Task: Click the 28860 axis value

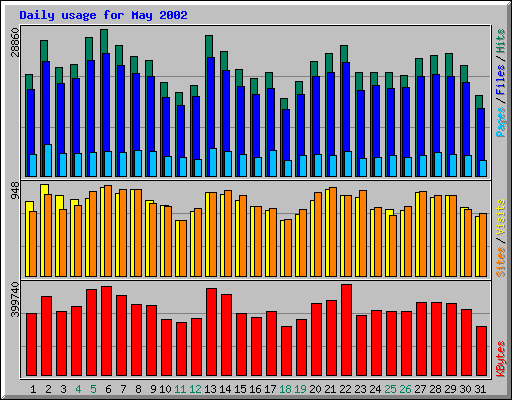Action: click(15, 42)
